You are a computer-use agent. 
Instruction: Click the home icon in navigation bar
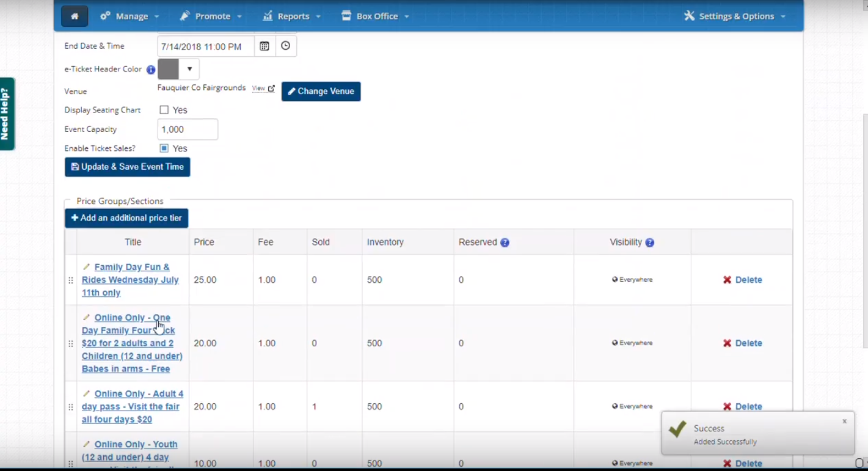[x=75, y=16]
